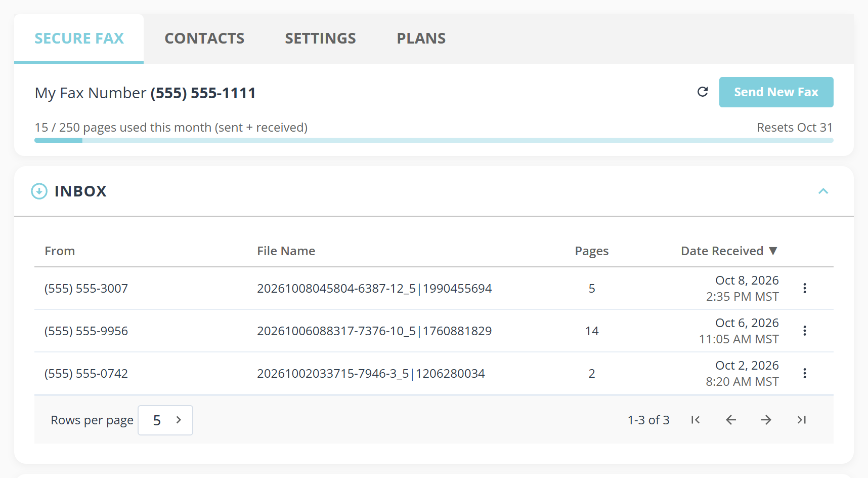Select sender number (555) 555-3007

[86, 289]
